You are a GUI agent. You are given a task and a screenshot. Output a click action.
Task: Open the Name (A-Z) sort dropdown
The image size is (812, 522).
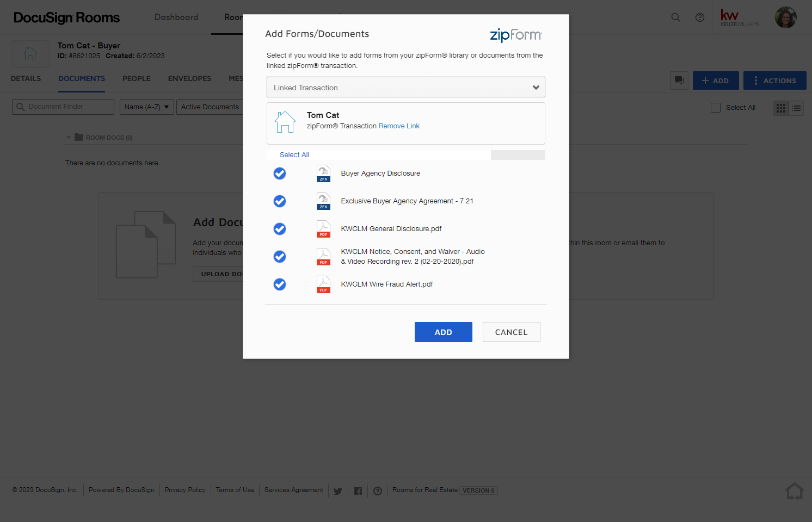146,107
